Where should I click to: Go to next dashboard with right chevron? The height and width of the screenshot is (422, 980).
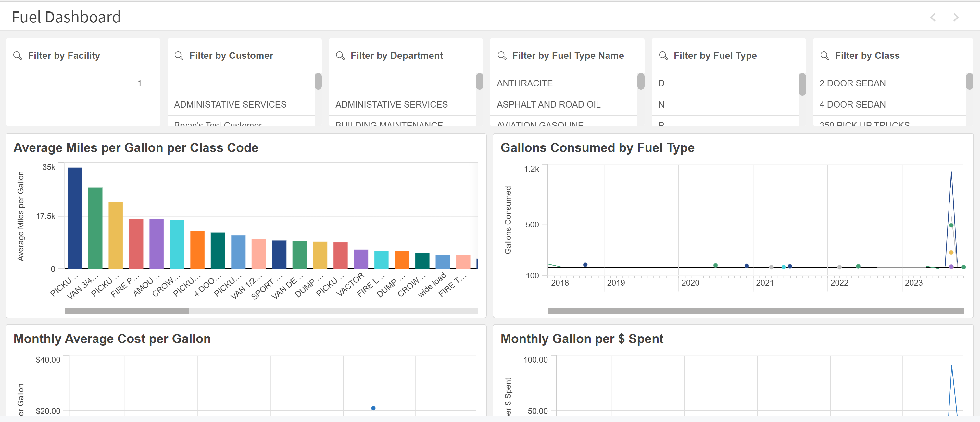956,17
